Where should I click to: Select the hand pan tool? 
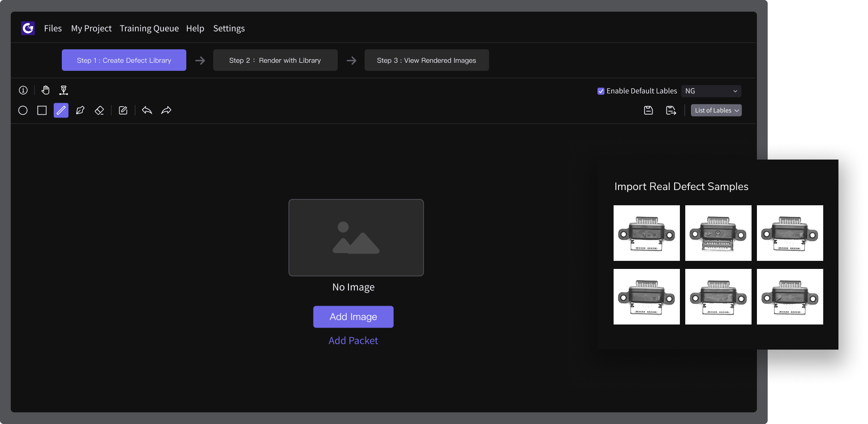click(45, 91)
